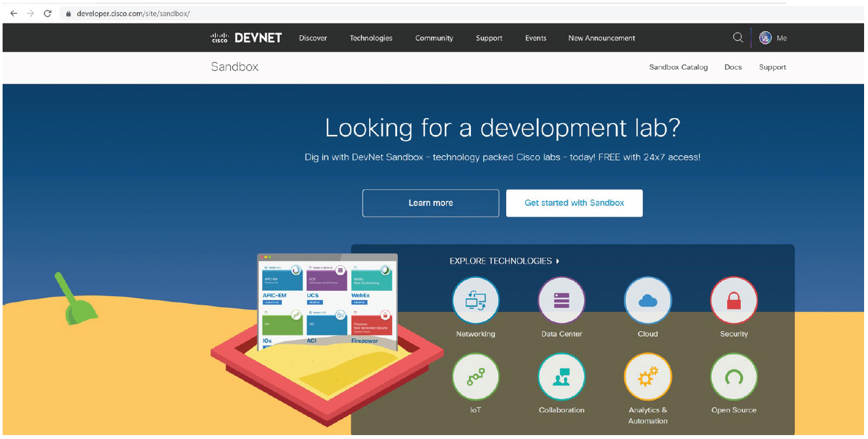Screen dimensions: 868x439
Task: Expand the Explore Technologies arrow
Action: pyautogui.click(x=558, y=261)
